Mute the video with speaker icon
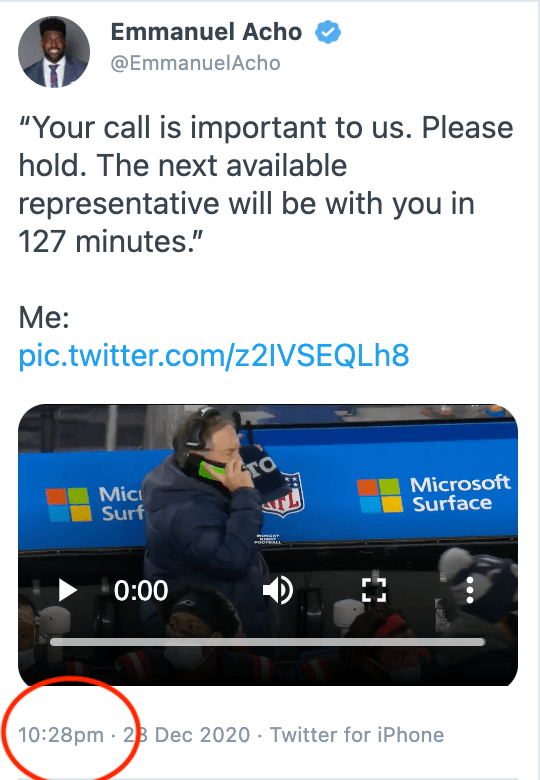Screen dimensions: 540x780 pyautogui.click(x=277, y=590)
